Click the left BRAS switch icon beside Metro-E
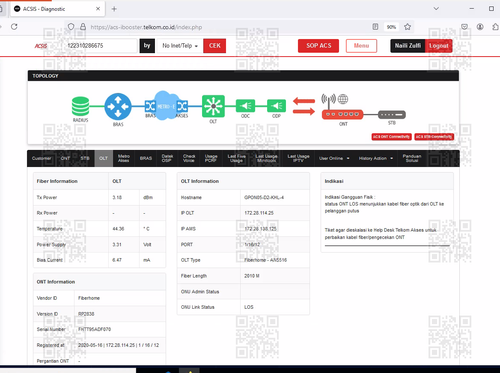Viewport: 500px width, 373px height. [x=150, y=106]
